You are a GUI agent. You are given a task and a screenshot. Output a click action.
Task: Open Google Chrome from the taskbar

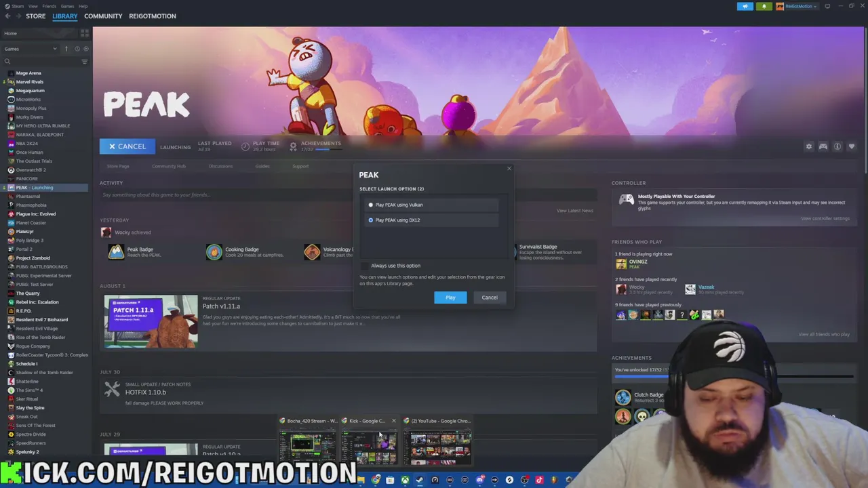point(376,480)
